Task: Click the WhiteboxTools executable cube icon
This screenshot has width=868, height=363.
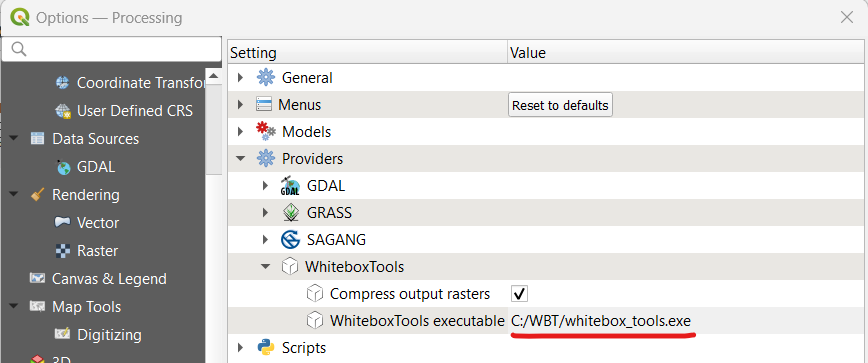Action: (314, 320)
